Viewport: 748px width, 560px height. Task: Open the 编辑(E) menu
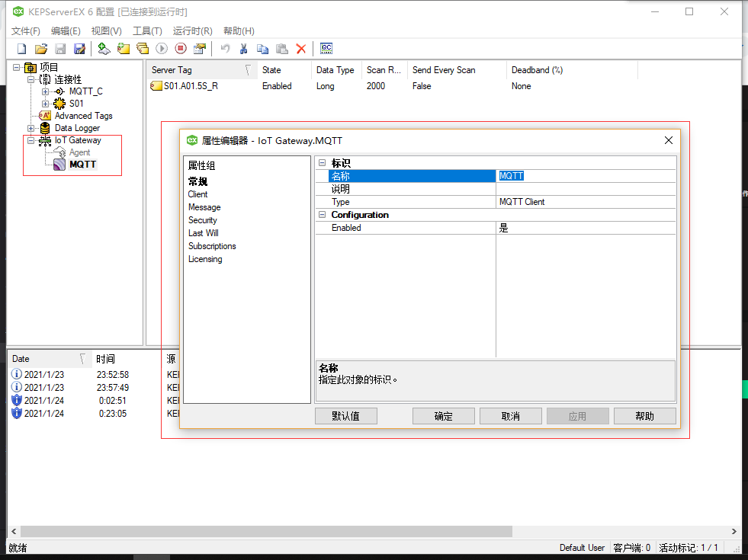tap(66, 31)
